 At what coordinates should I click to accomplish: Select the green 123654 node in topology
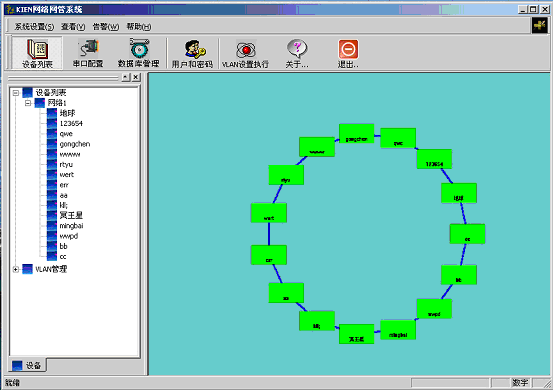[434, 159]
